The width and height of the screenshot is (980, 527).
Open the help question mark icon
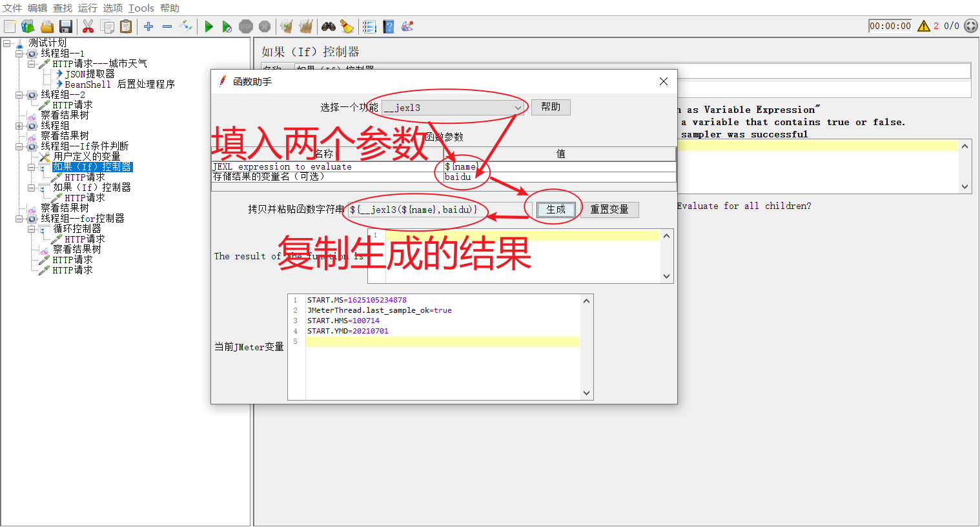388,26
